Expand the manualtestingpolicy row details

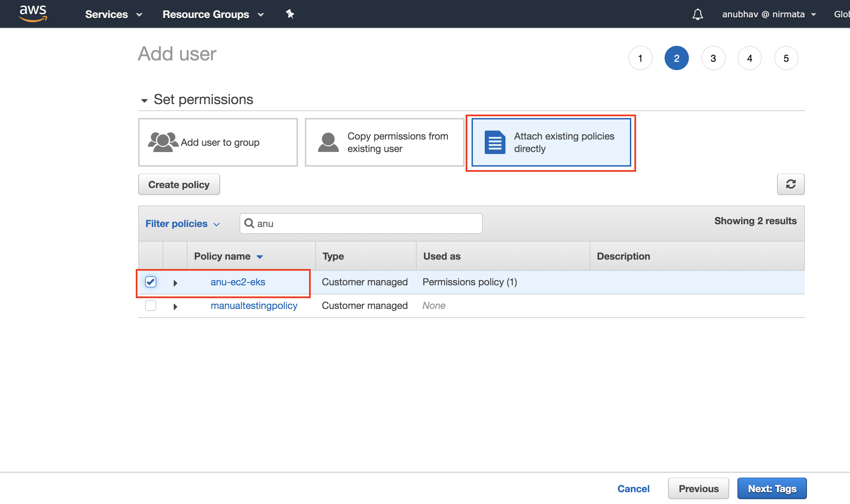point(175,306)
